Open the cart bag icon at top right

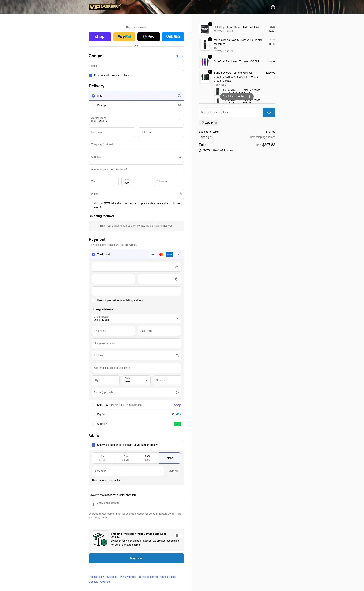coord(273,7)
